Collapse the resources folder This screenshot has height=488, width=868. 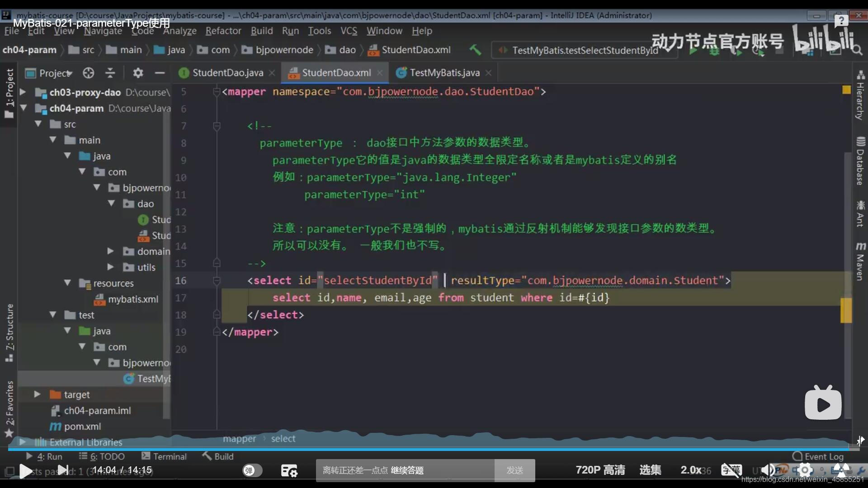pyautogui.click(x=67, y=283)
